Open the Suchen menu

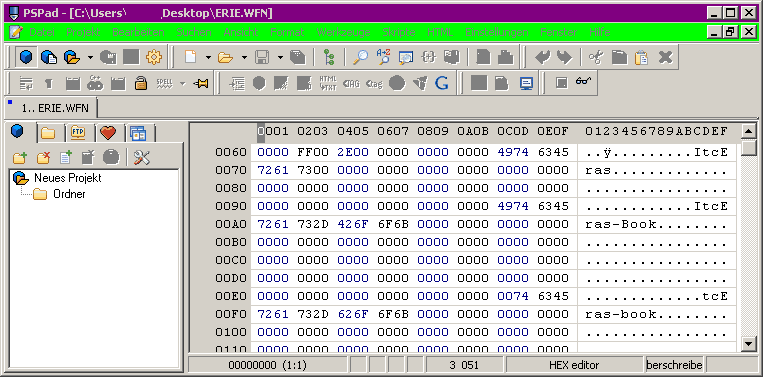(194, 32)
